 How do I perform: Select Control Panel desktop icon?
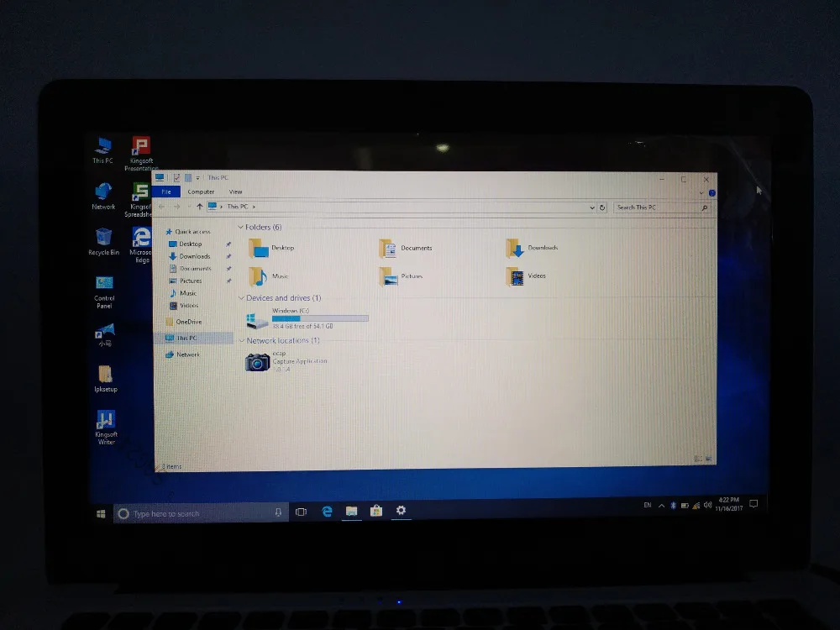104,292
